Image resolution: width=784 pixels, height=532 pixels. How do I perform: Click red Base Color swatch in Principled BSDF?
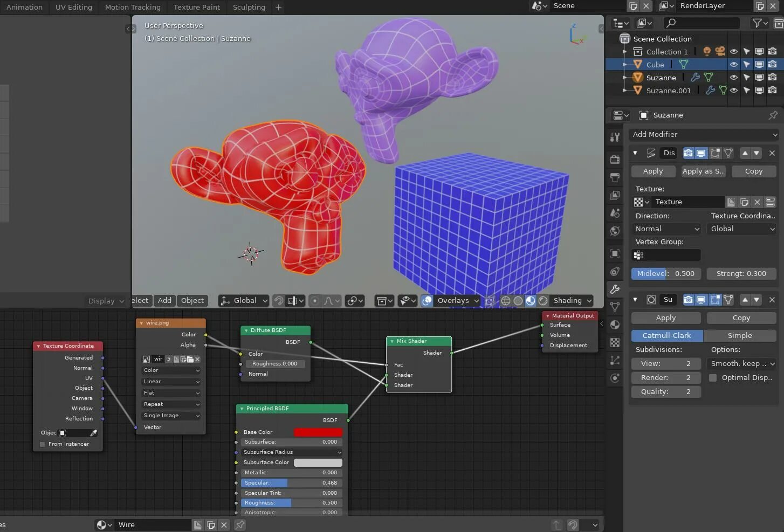pyautogui.click(x=318, y=432)
